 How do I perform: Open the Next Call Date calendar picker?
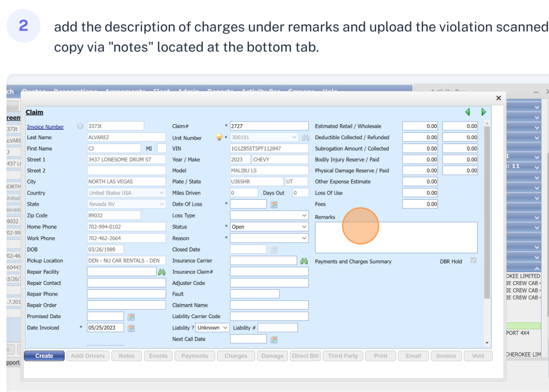(274, 339)
